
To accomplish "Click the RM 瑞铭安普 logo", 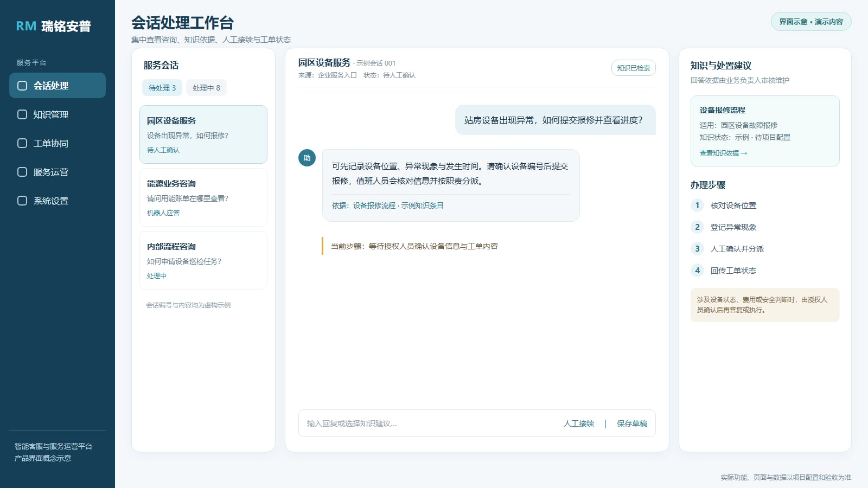I will point(53,26).
